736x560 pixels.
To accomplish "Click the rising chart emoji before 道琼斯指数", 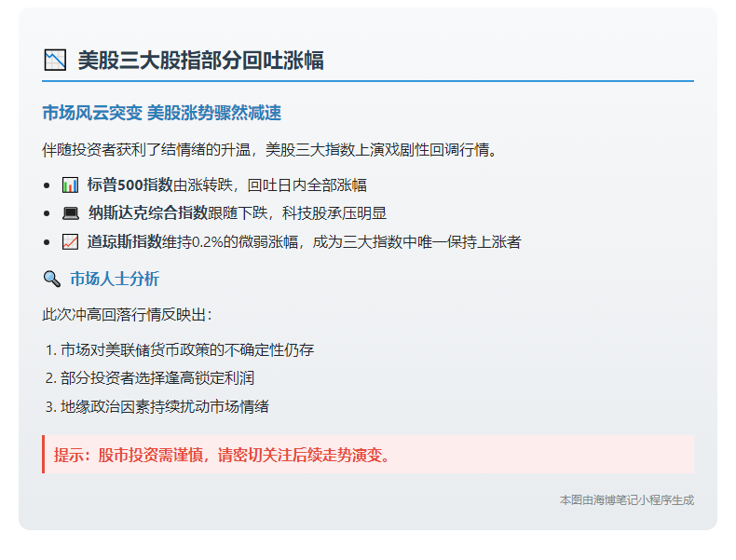I will click(x=71, y=242).
